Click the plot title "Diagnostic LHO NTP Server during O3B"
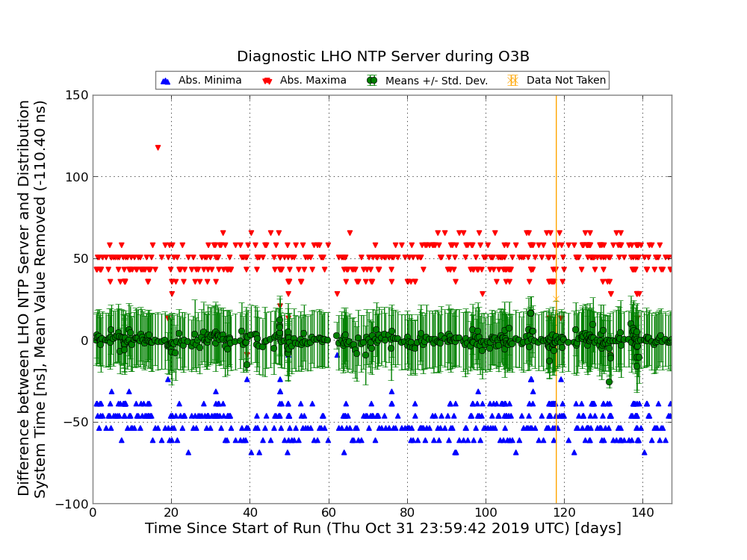The image size is (747, 560). pos(383,56)
